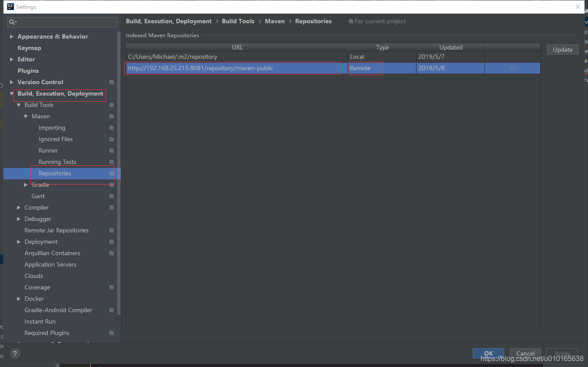Click the project-level icon beside Gant
The image size is (588, 367).
[111, 196]
